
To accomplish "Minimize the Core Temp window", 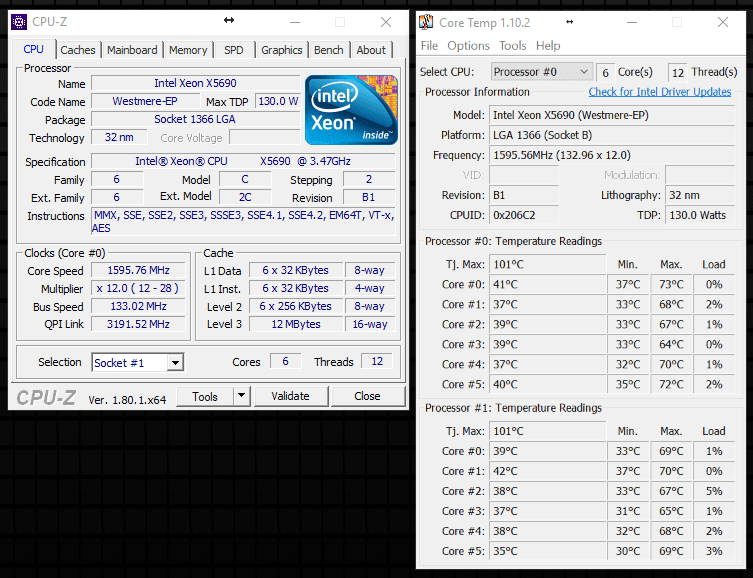I will [x=632, y=23].
